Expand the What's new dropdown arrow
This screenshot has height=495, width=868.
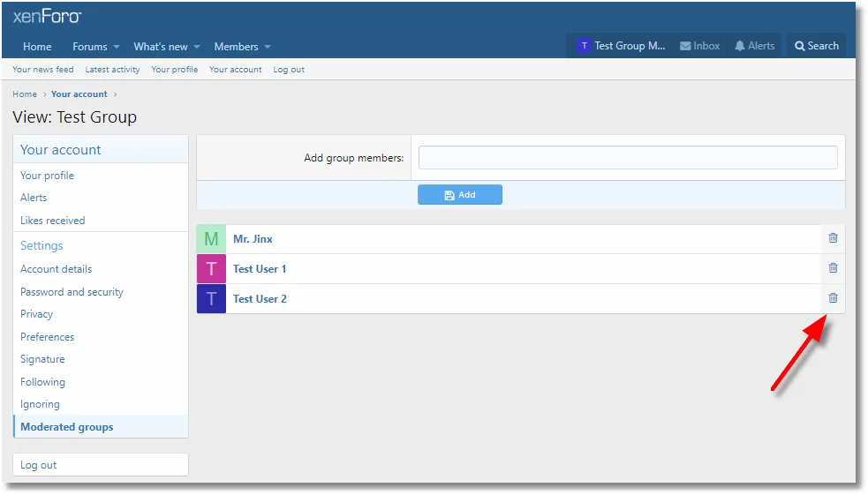click(x=196, y=47)
